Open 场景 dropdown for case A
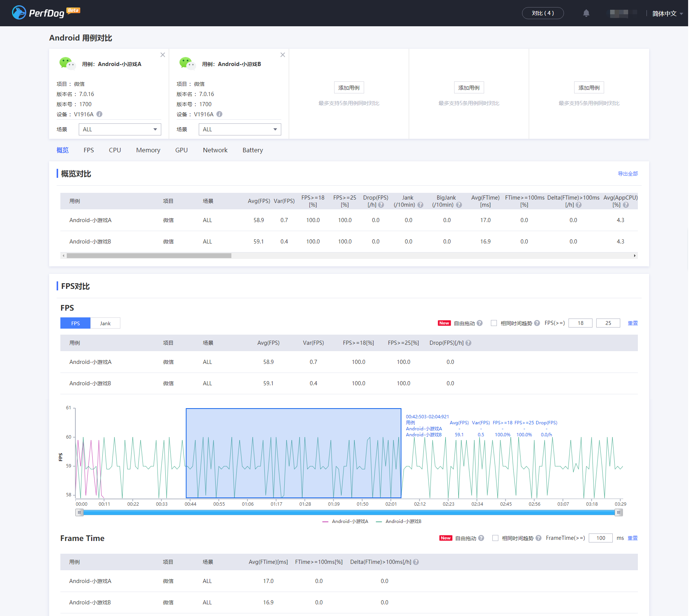690x616 pixels. click(120, 129)
